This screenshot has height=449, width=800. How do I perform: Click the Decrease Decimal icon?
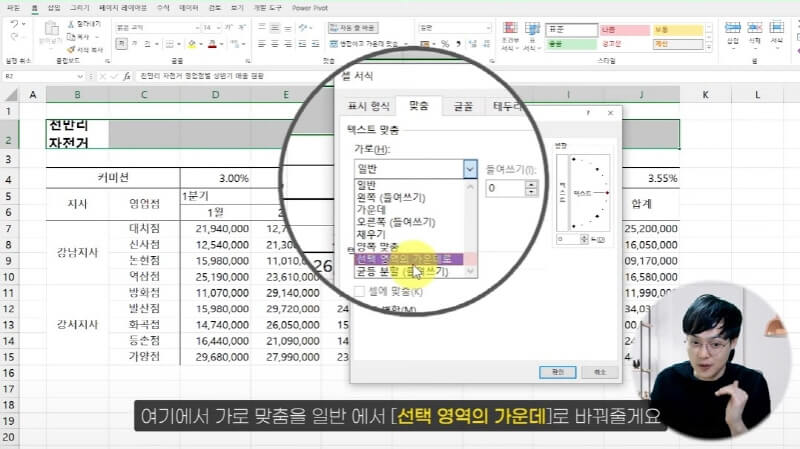486,44
